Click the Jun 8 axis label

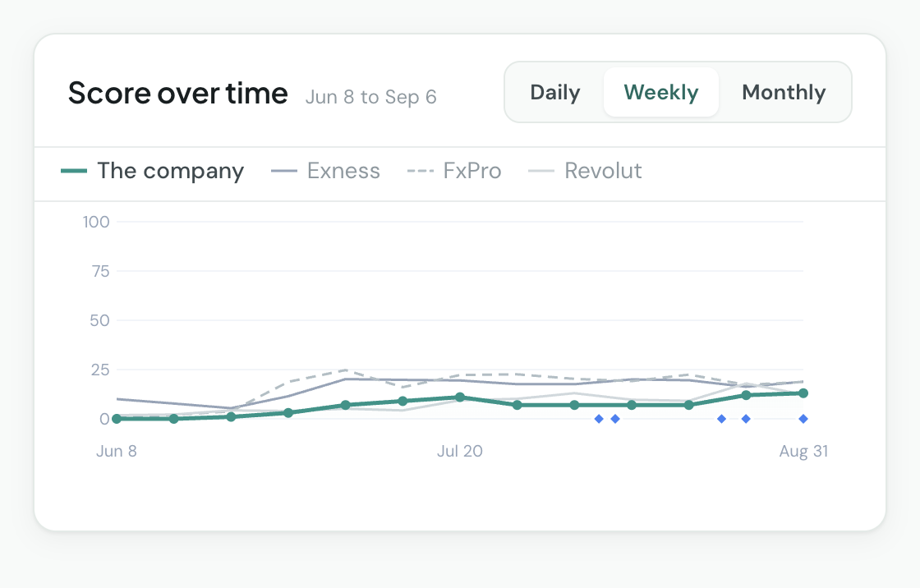click(x=116, y=451)
